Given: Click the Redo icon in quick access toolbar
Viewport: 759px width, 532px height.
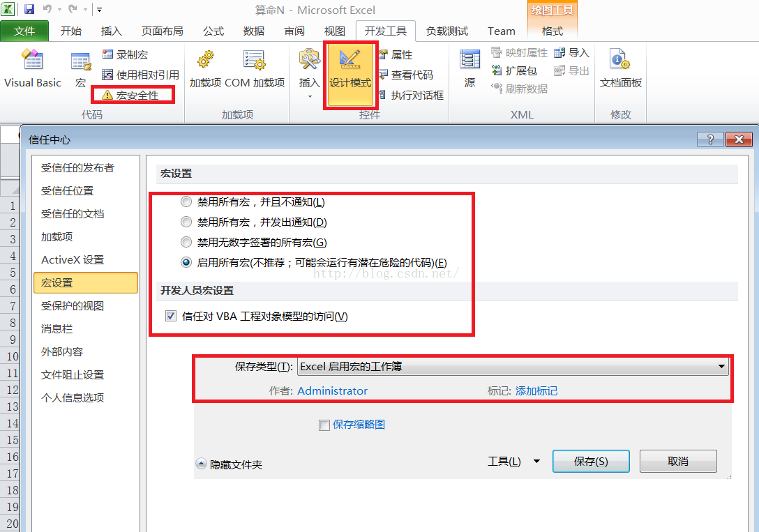Looking at the screenshot, I should coord(73,8).
